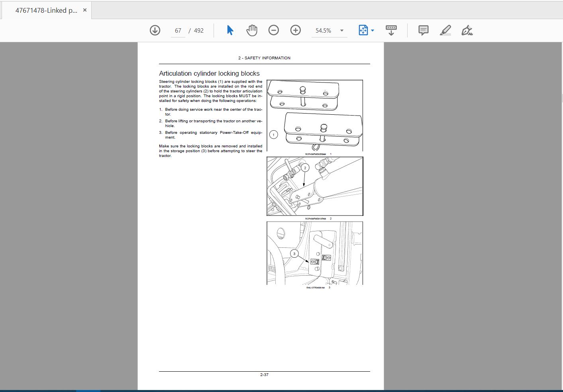563x392 pixels.
Task: Expand the collapsed right side pane
Action: pyautogui.click(x=561, y=98)
